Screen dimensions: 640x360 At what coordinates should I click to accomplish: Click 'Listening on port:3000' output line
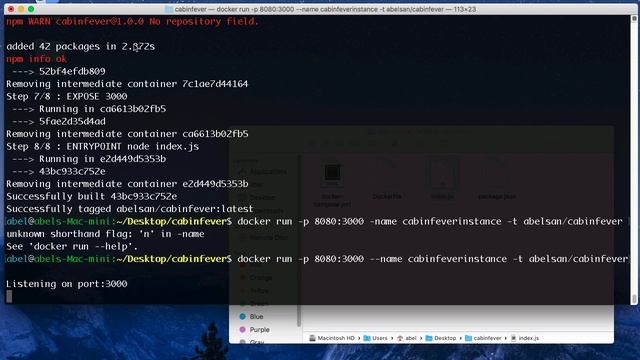(x=67, y=284)
